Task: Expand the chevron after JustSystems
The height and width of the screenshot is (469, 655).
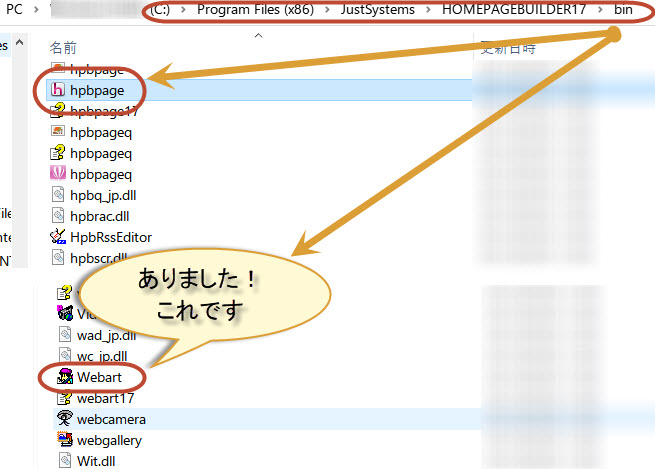Action: point(428,9)
